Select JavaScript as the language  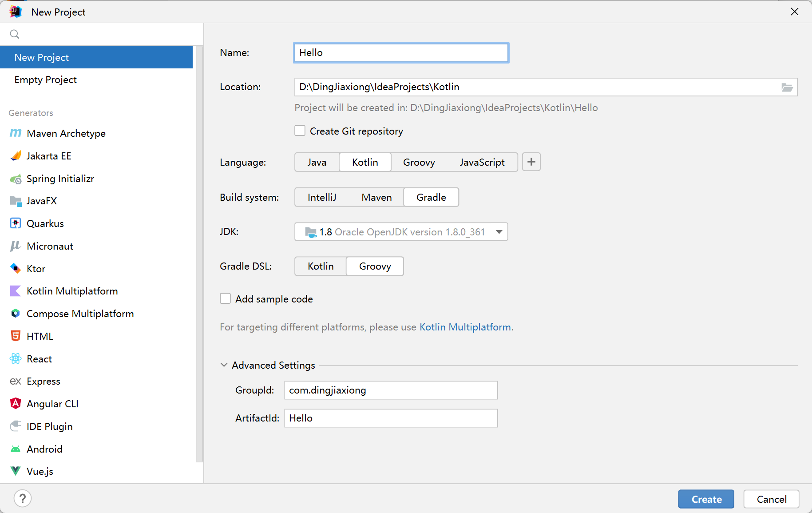tap(482, 162)
